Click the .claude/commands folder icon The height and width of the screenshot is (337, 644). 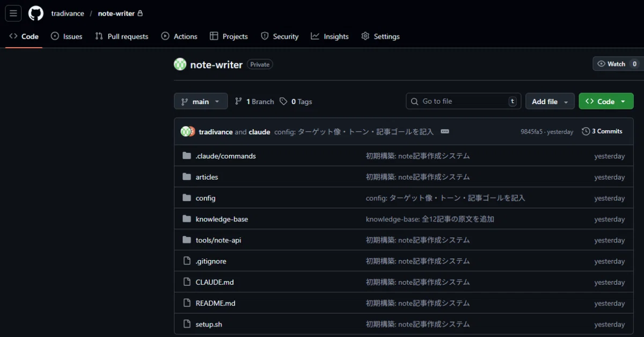pos(187,156)
